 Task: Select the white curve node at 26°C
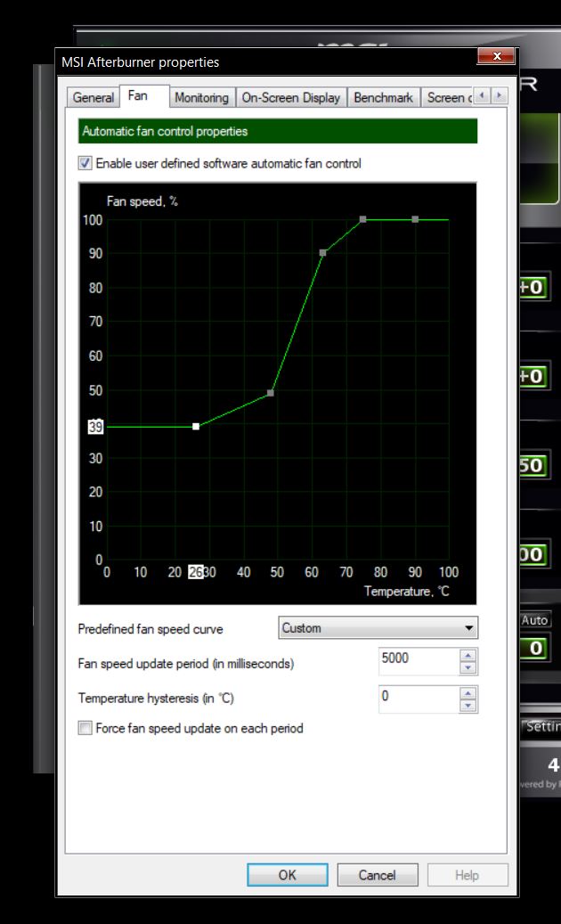point(196,426)
